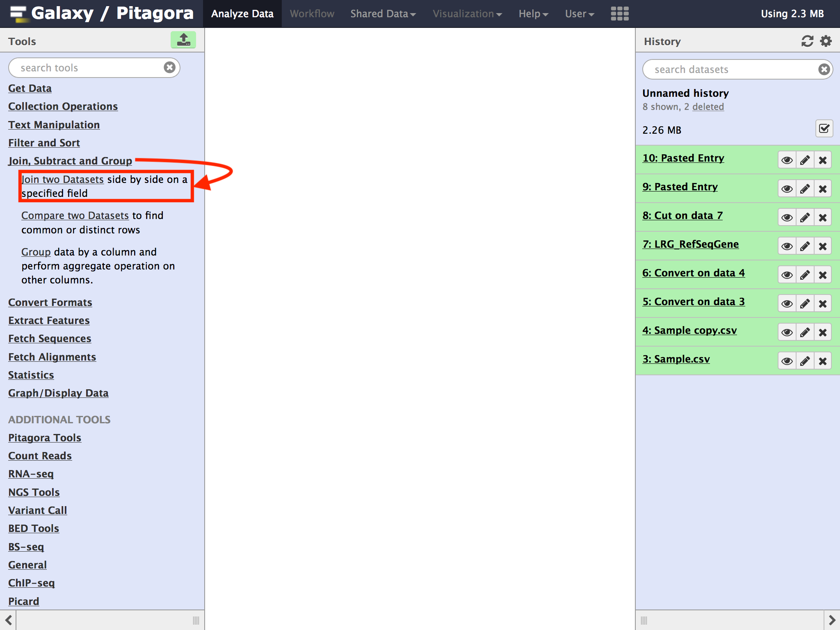Delete the 3: Sample.csv dataset
840x630 pixels.
point(822,361)
